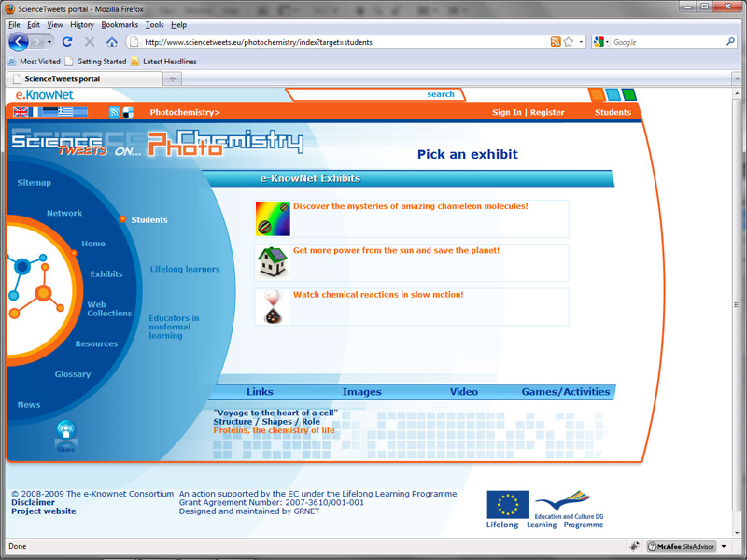This screenshot has width=747, height=560.
Task: Click the blue RSS icon in orange bar
Action: coord(114,112)
